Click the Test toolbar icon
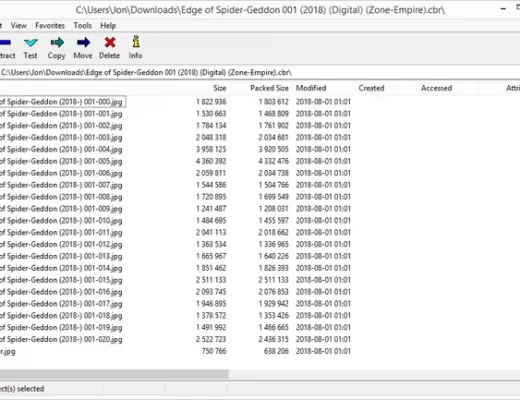The width and height of the screenshot is (520, 400). point(31,43)
